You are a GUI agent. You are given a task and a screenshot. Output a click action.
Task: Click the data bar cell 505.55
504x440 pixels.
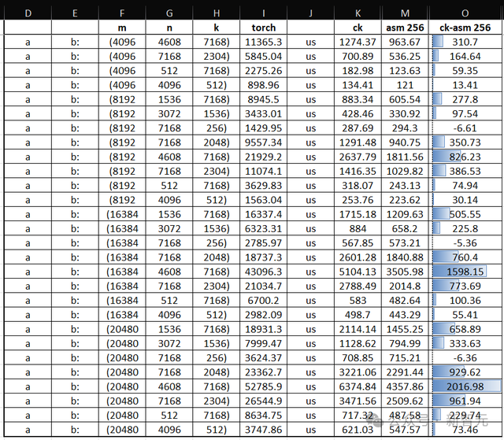click(465, 214)
